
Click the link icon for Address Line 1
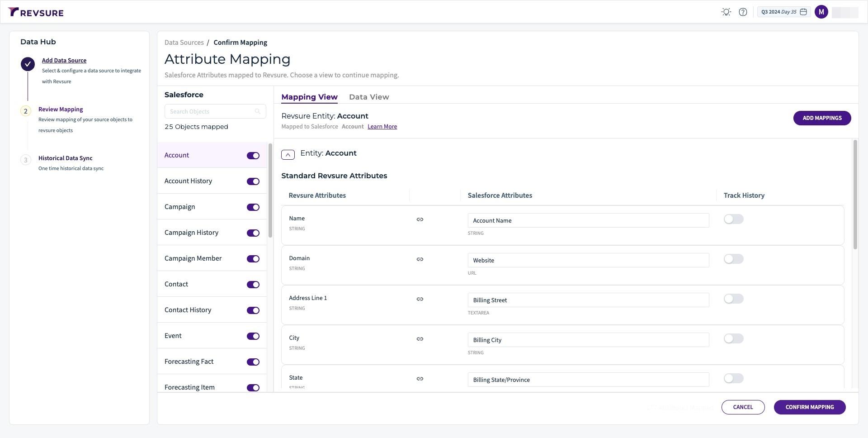click(x=420, y=299)
